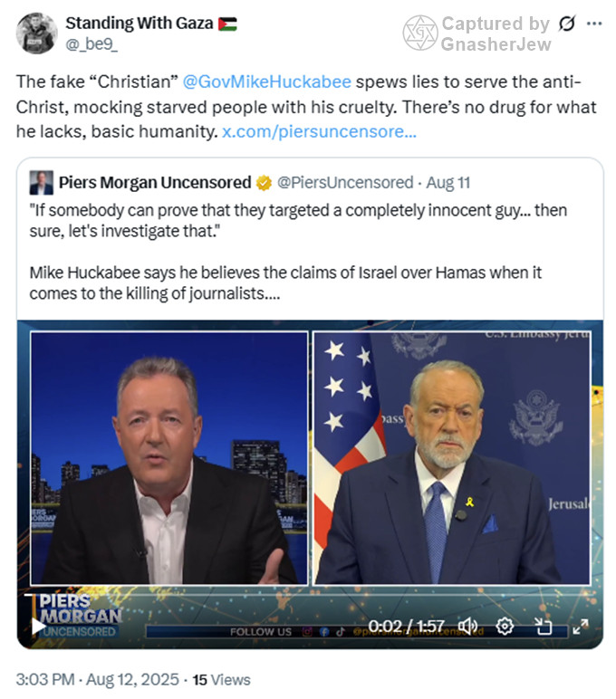Open video settings gear
The image size is (616, 699).
[x=505, y=627]
